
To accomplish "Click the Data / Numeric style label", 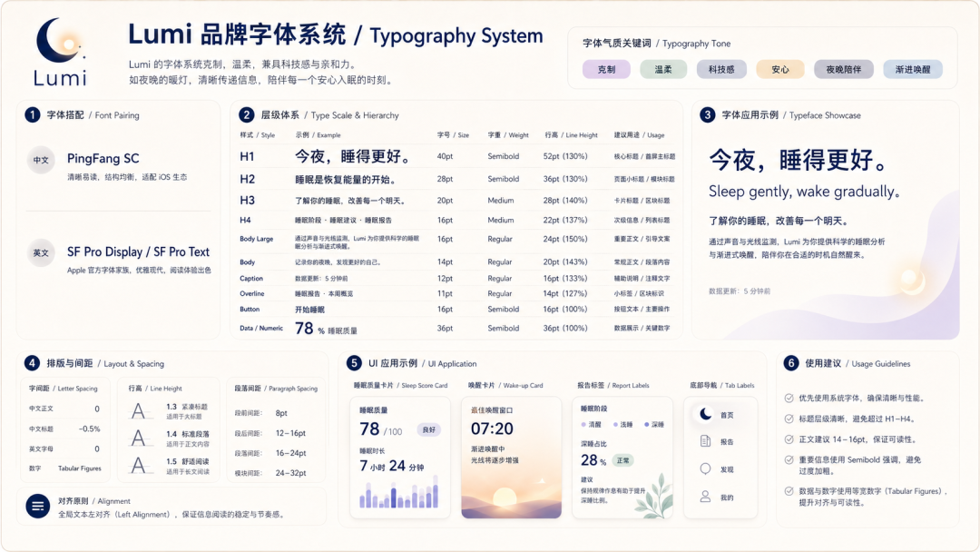I will click(261, 328).
